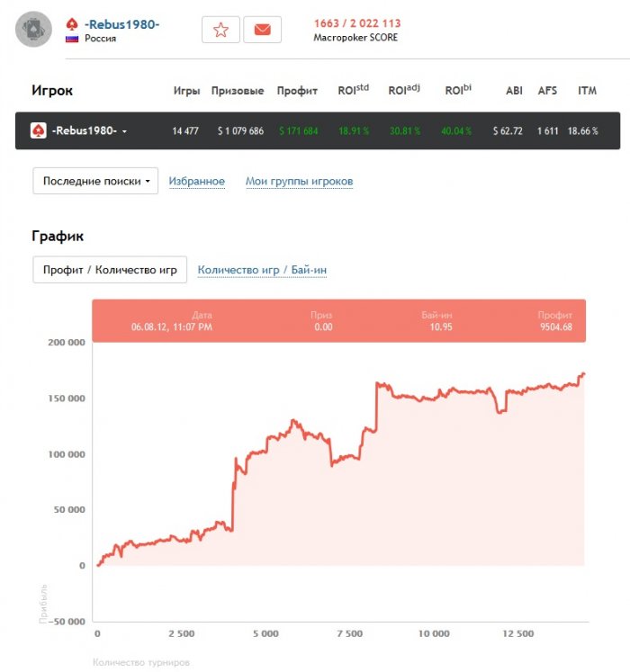Select the Профит / Количество игр tab
This screenshot has width=630, height=672.
tap(110, 270)
